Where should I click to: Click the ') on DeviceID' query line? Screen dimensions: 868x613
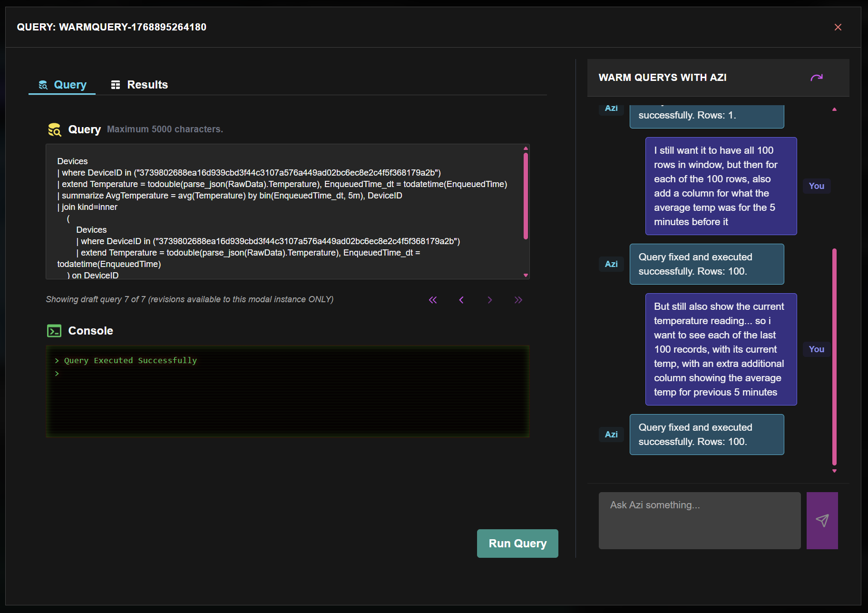[x=93, y=275]
